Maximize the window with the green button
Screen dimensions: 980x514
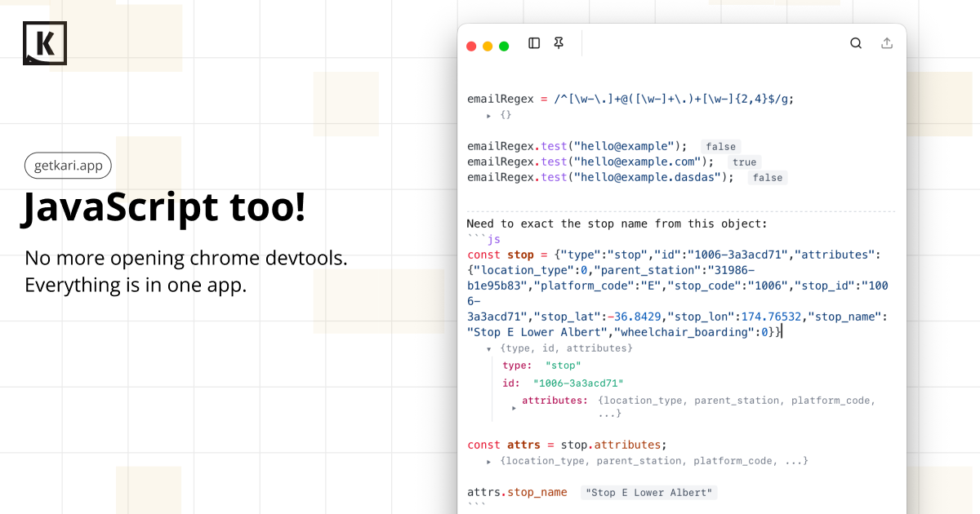[504, 47]
